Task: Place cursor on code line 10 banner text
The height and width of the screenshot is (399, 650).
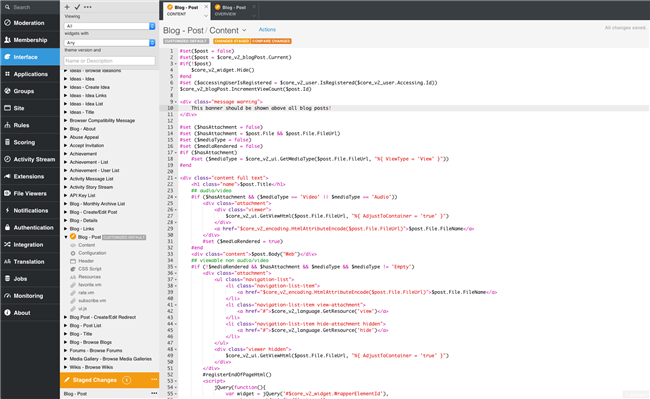Action: click(x=261, y=108)
